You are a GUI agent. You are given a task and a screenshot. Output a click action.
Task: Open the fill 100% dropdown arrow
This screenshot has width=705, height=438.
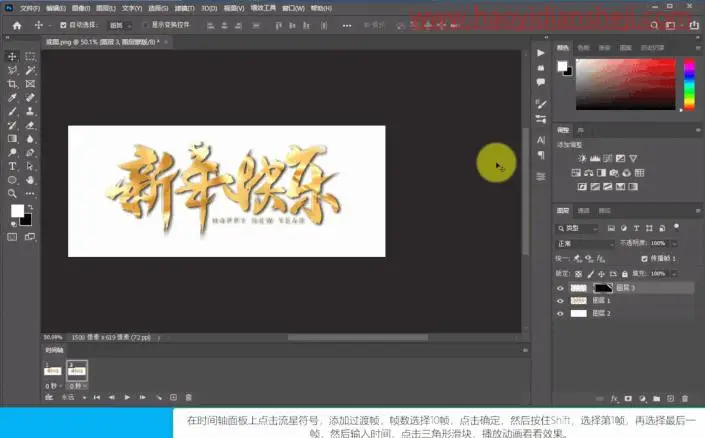click(674, 274)
